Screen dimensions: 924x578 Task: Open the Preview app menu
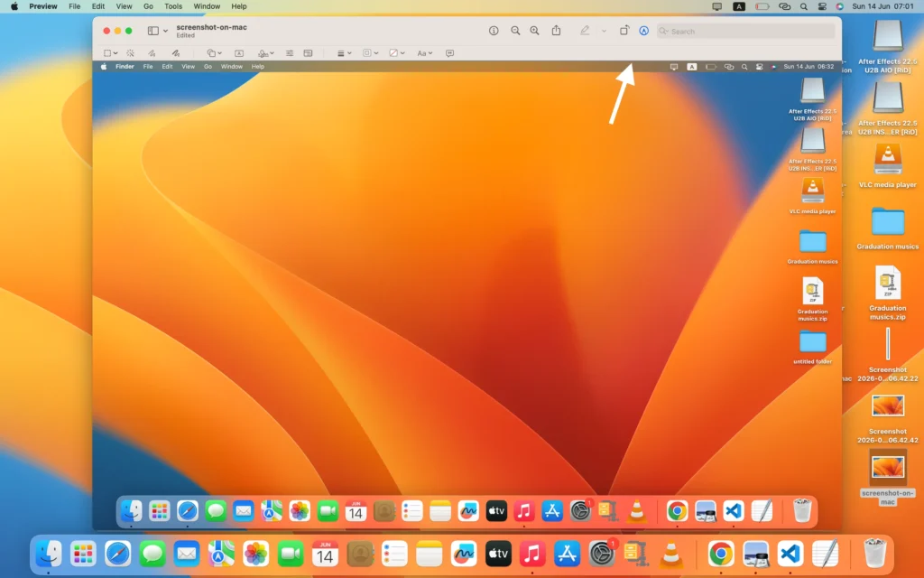pyautogui.click(x=43, y=6)
